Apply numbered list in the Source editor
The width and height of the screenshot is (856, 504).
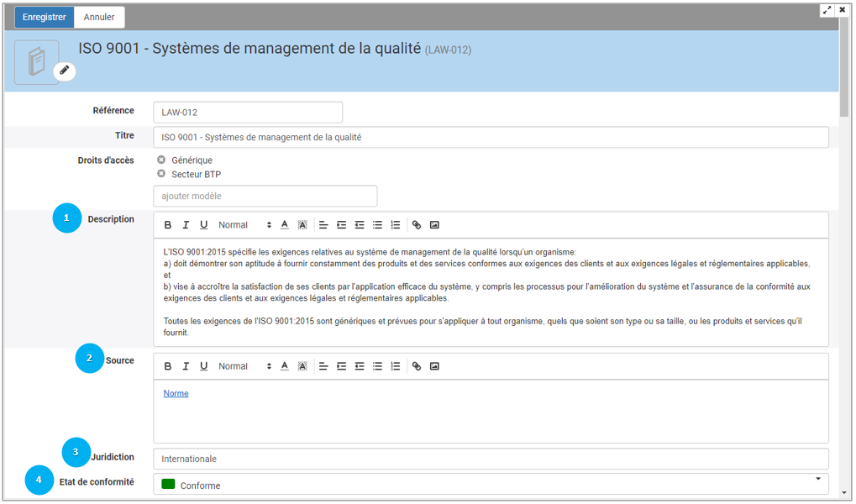(395, 366)
